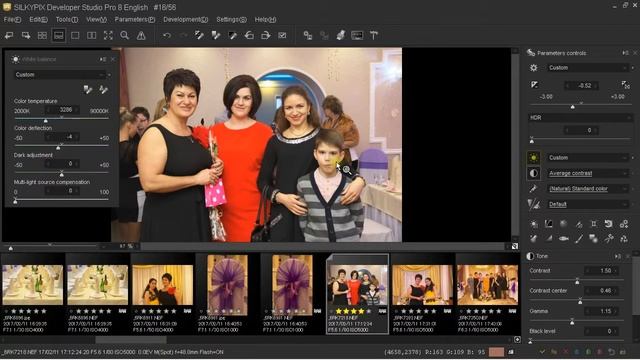Open the File menu

tap(12, 20)
